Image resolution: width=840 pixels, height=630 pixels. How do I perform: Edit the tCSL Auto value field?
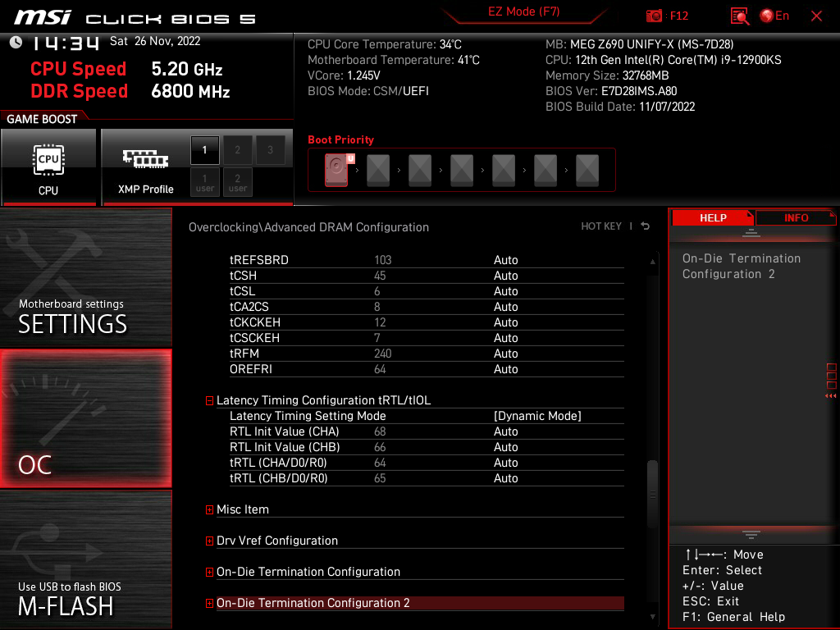505,291
